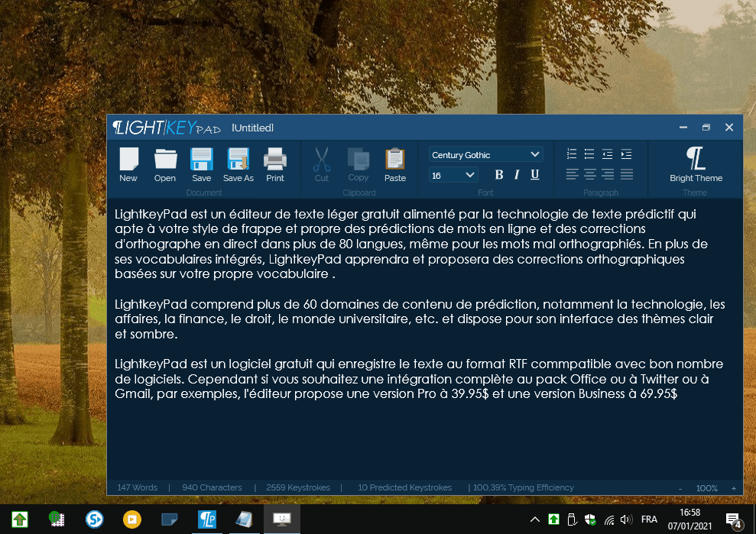Insert a bulleted list

589,154
